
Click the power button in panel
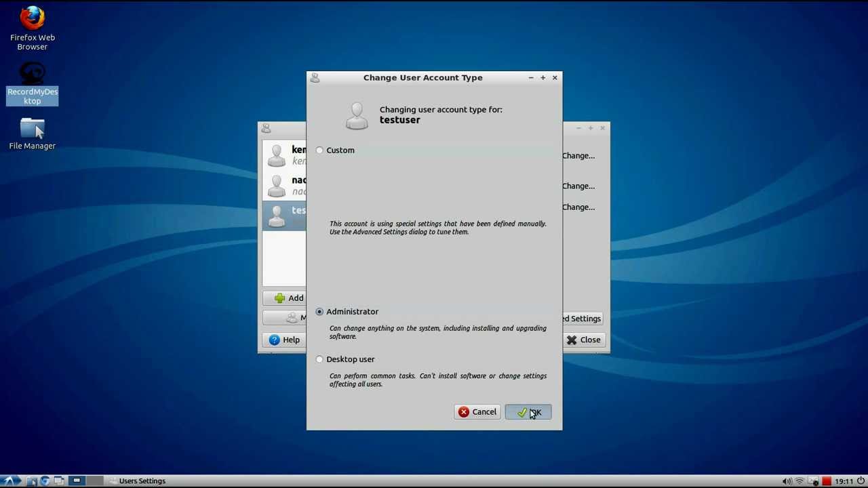860,481
